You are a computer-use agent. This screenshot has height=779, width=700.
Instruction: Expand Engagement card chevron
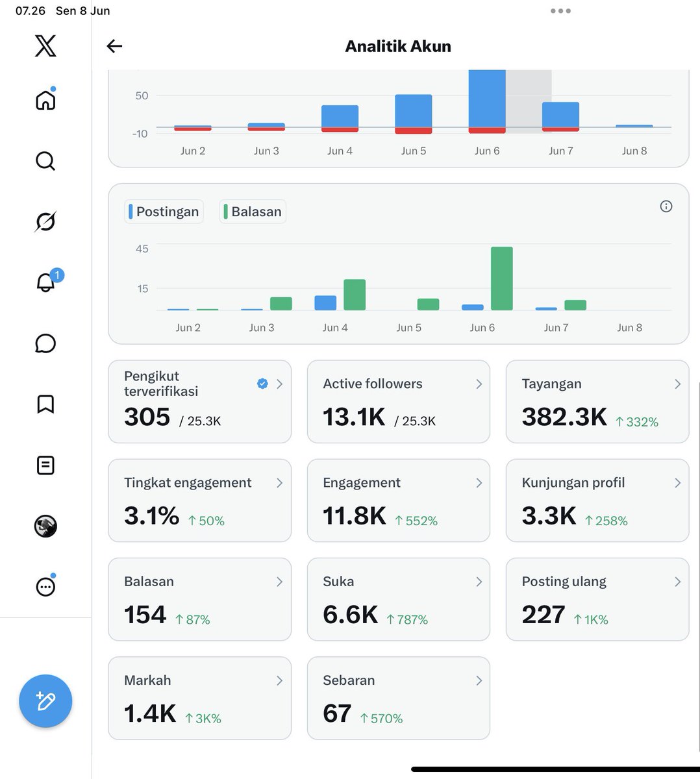(x=479, y=483)
